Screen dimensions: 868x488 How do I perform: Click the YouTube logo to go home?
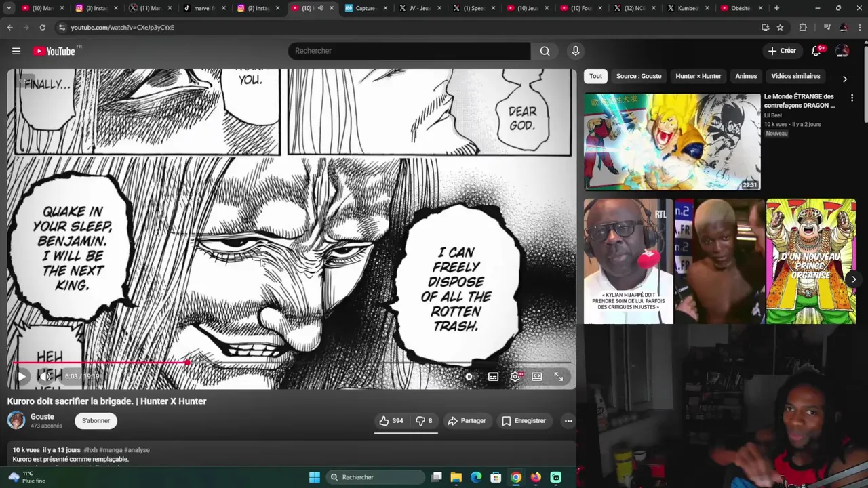click(54, 51)
